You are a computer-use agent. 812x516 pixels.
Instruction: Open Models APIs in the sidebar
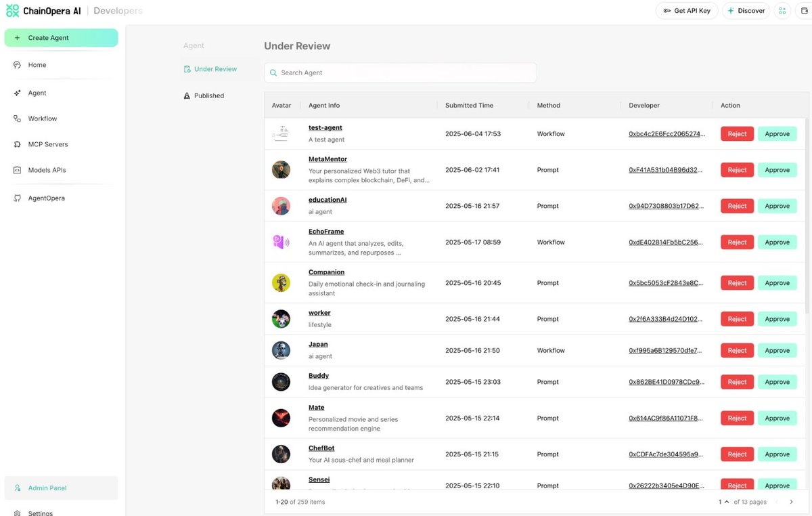(x=61, y=170)
